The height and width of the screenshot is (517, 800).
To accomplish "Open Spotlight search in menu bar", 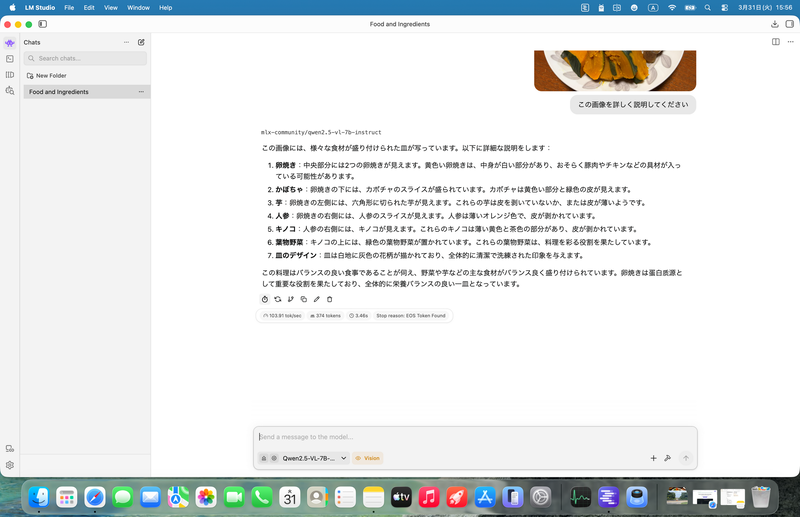I will coord(707,8).
